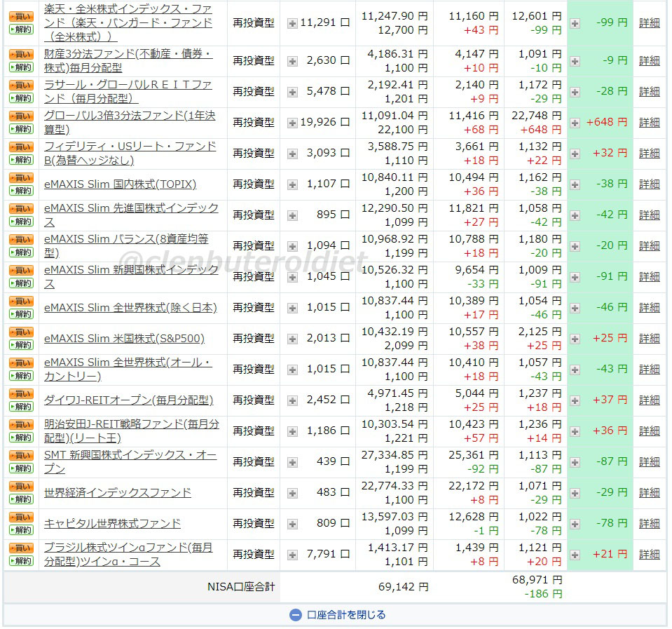Click 買い button for eMAXIS Slim 全世界株式(除く日本)
Screen dimensions: 672x629
click(x=22, y=302)
